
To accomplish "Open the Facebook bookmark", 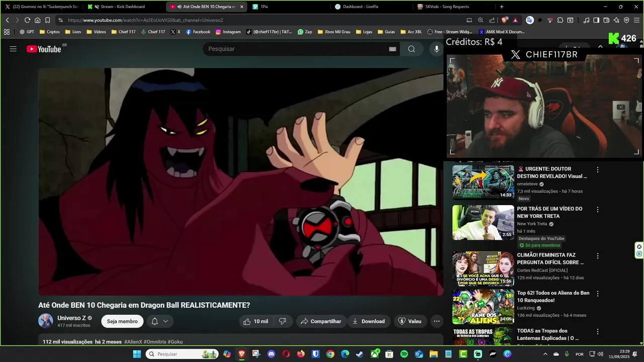I will pos(198,32).
